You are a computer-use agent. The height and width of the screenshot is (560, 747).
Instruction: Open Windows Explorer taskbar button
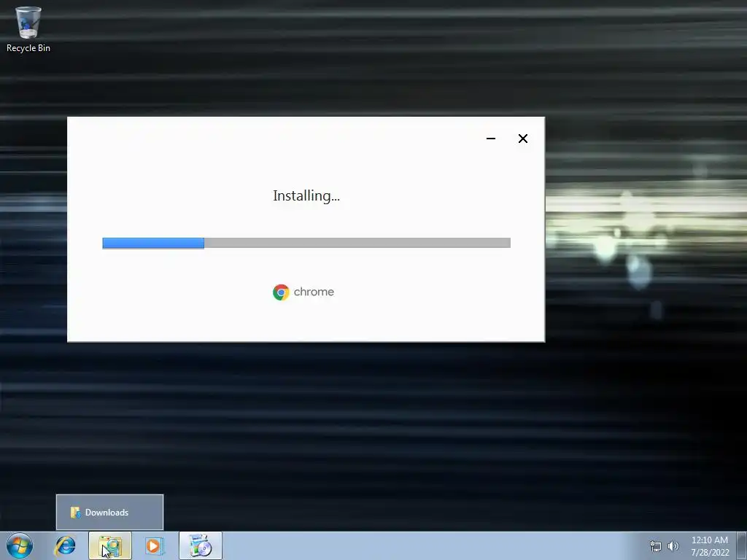pos(110,545)
